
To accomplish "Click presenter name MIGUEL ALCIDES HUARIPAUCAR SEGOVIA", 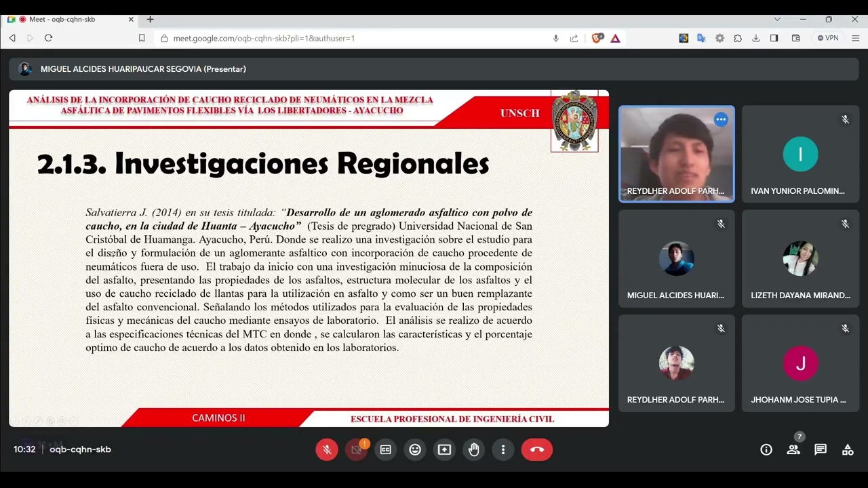I will point(143,69).
